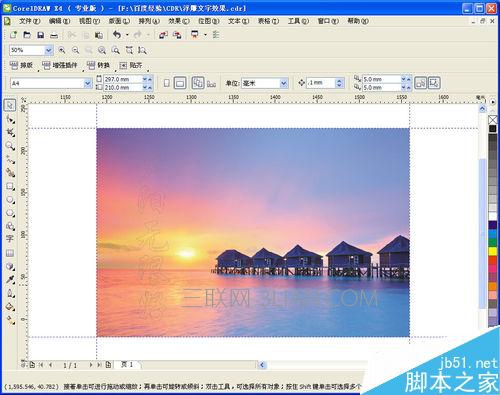The height and width of the screenshot is (395, 500).
Task: Zoom to page height icon
Action: (x=142, y=50)
